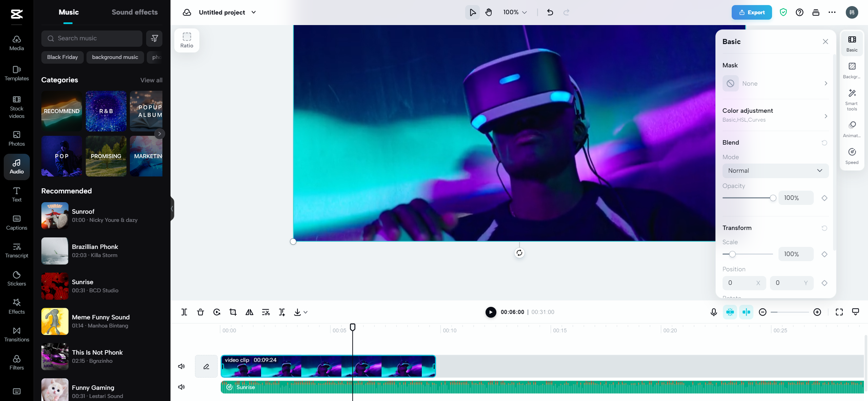Screen dimensions: 868x401
Task: Mirror the clip horizontally
Action: 249,312
